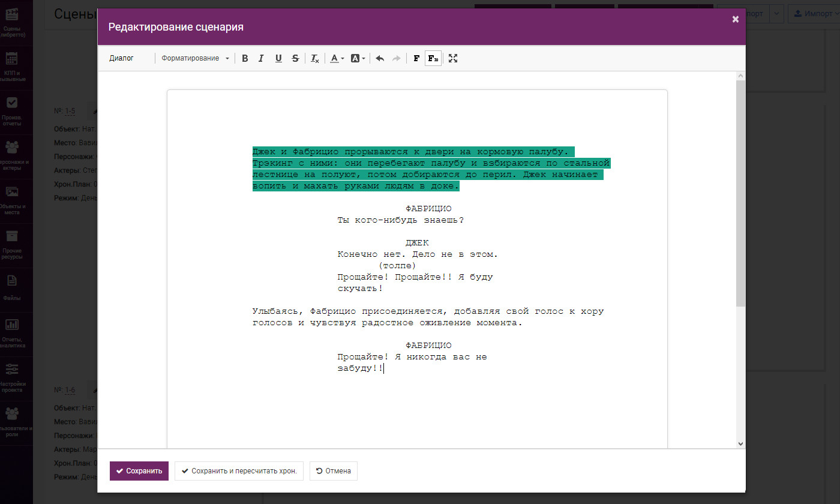
Task: Click scene number 1-6 link on the background page
Action: pos(70,390)
